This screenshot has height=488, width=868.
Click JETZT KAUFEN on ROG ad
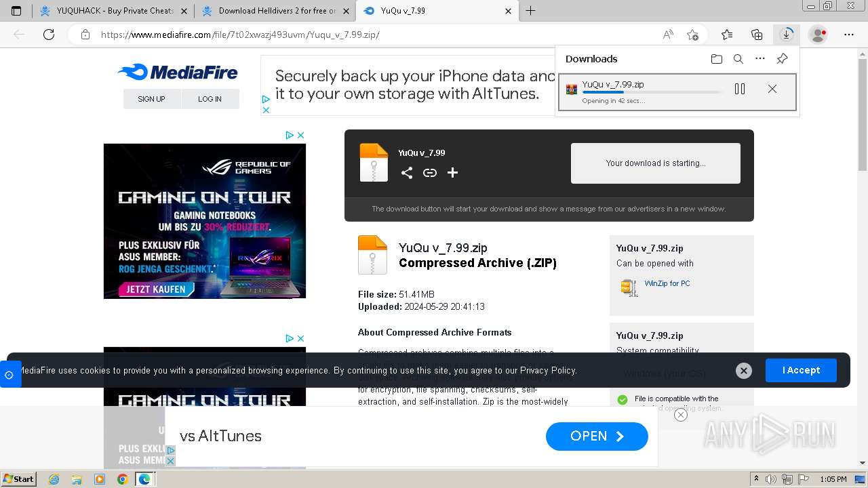(156, 289)
